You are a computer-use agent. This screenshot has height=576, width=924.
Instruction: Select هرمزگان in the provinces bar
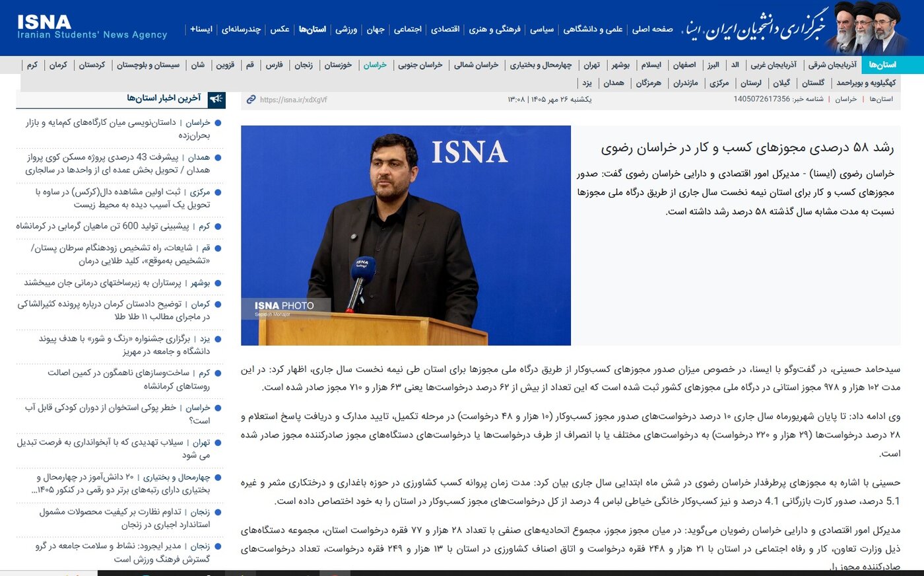[649, 83]
